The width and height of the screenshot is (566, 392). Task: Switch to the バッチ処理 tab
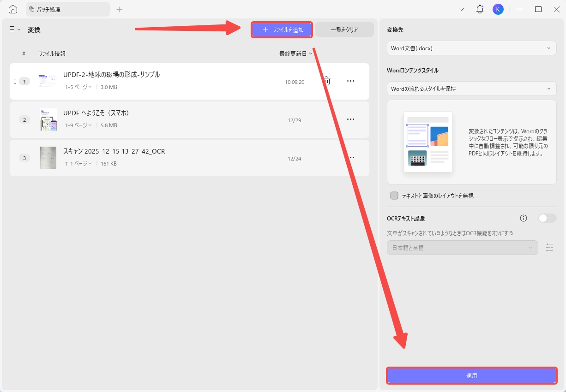68,9
